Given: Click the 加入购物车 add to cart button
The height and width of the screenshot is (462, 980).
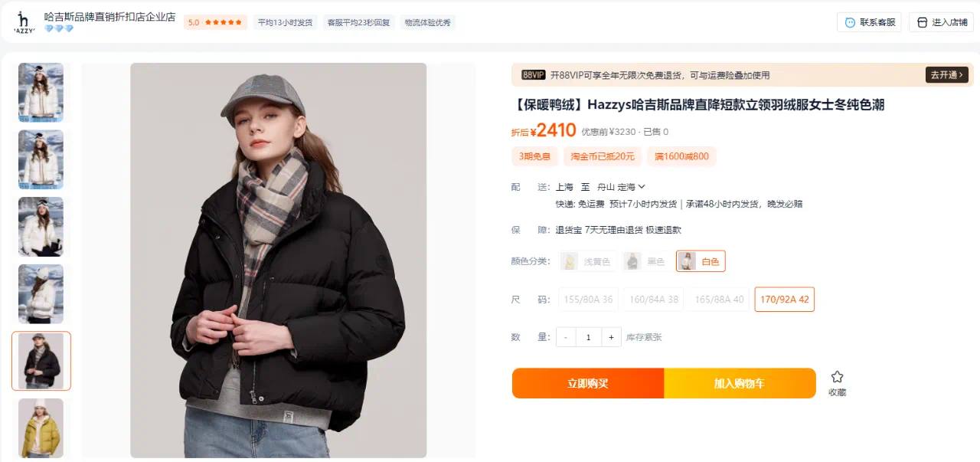Looking at the screenshot, I should [740, 383].
